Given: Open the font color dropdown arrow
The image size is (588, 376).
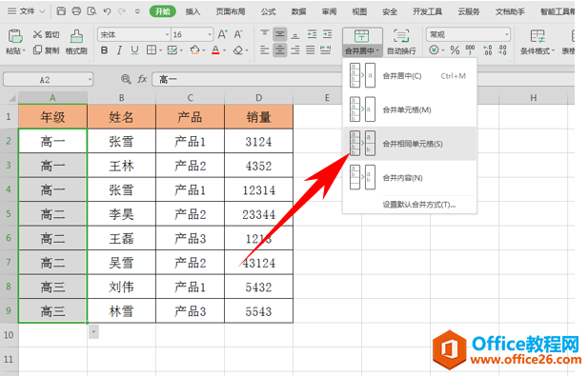Looking at the screenshot, I should pyautogui.click(x=224, y=50).
